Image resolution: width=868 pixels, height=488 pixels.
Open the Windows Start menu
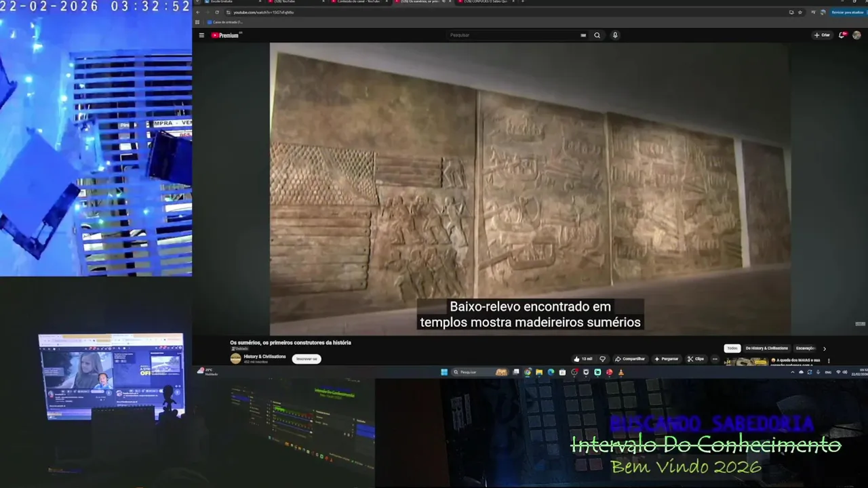click(x=444, y=372)
